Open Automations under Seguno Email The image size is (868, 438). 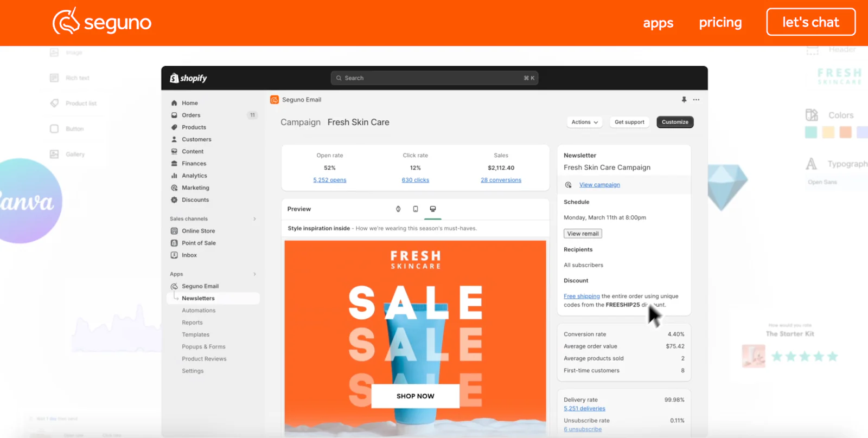[199, 311]
